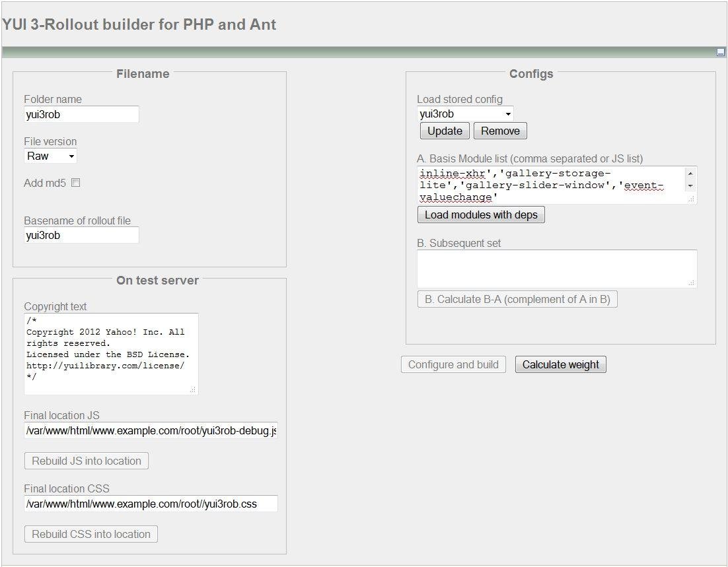Remove the yui3rob stored config
This screenshot has width=728, height=567.
tap(500, 131)
